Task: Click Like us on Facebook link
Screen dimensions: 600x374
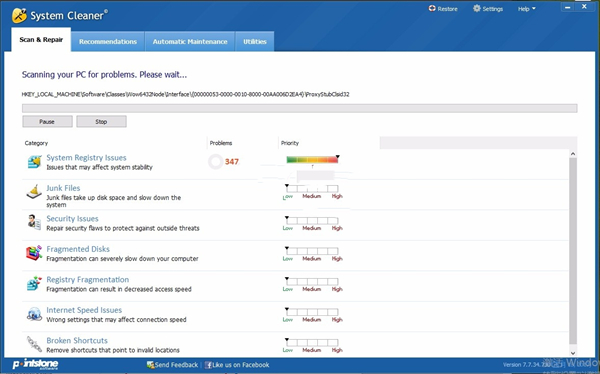Action: coord(237,365)
